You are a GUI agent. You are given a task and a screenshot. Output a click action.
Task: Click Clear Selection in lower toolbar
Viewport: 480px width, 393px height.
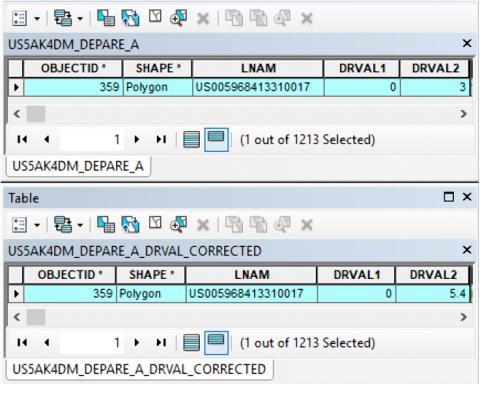coord(155,223)
